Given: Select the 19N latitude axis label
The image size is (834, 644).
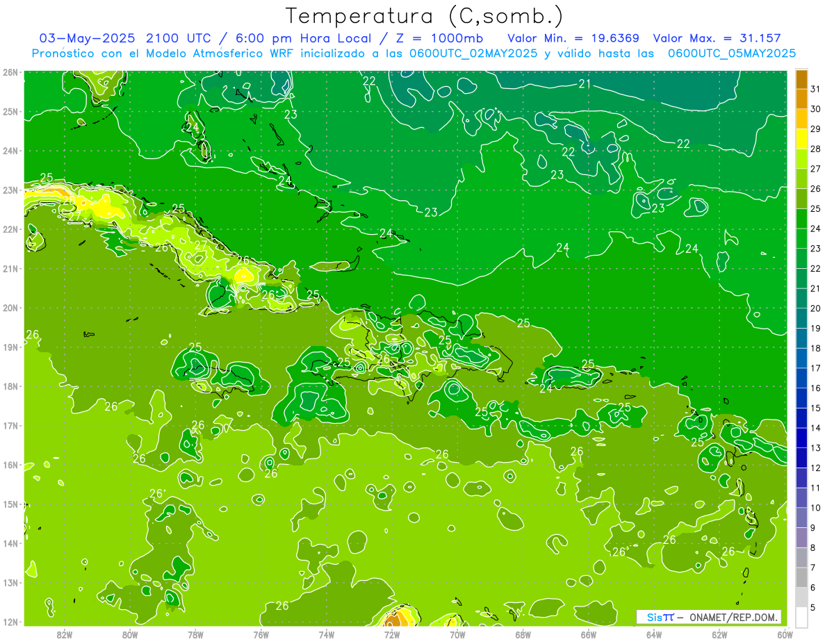Looking at the screenshot, I should (10, 347).
